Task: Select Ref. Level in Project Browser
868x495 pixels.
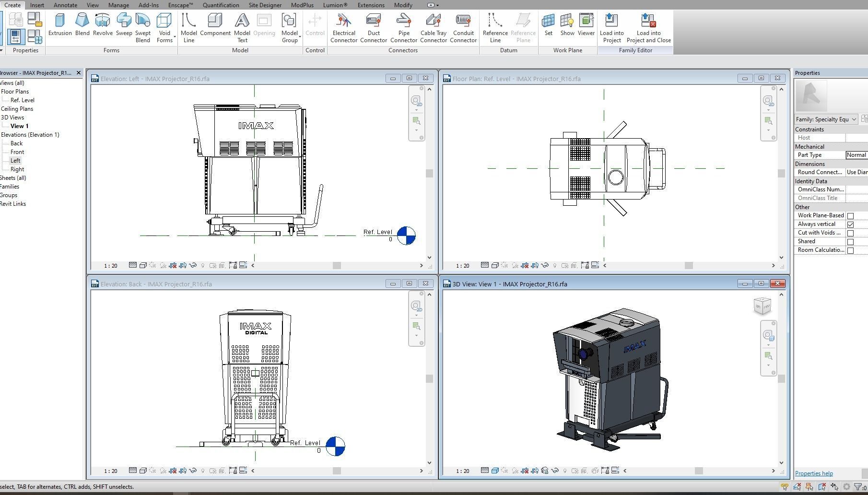Action: (23, 100)
